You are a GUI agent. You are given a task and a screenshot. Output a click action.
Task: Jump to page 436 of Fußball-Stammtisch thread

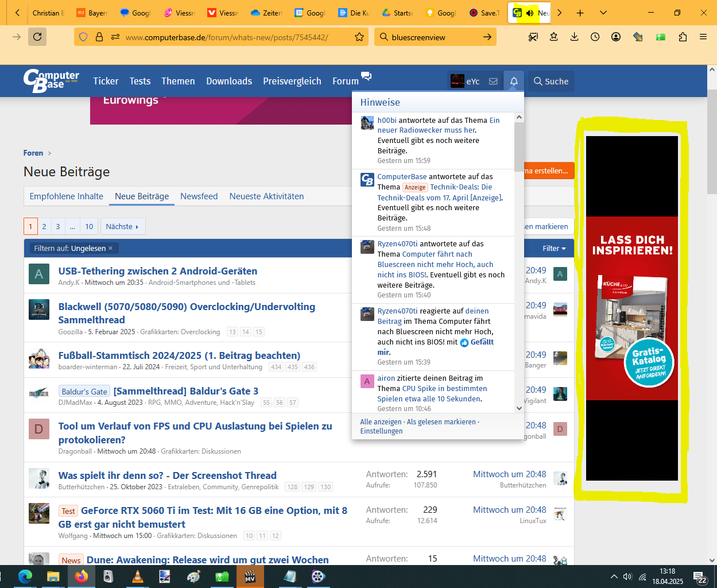[x=309, y=367]
